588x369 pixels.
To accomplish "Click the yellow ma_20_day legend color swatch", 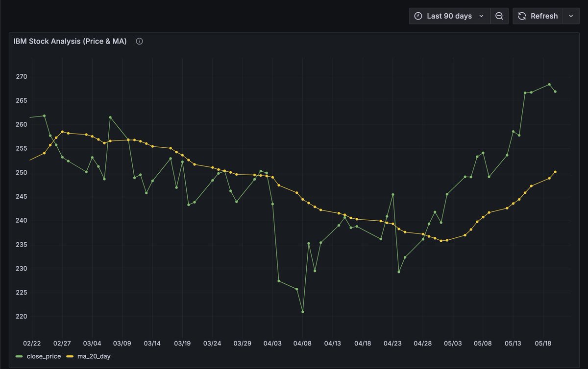I will (70, 356).
